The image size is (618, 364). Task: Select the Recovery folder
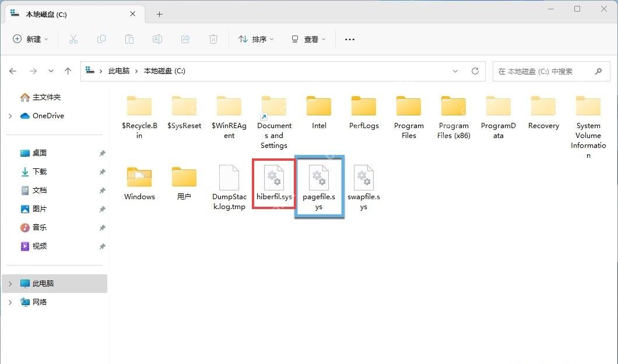coord(543,112)
